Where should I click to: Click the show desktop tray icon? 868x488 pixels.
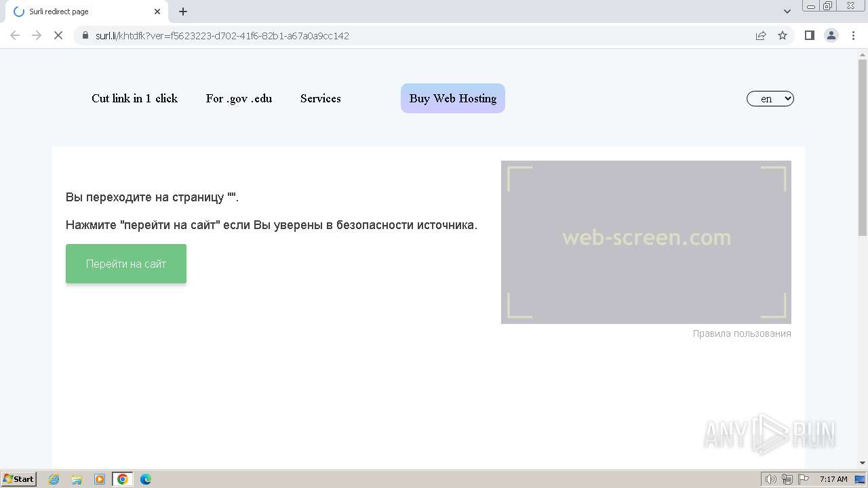tap(860, 479)
